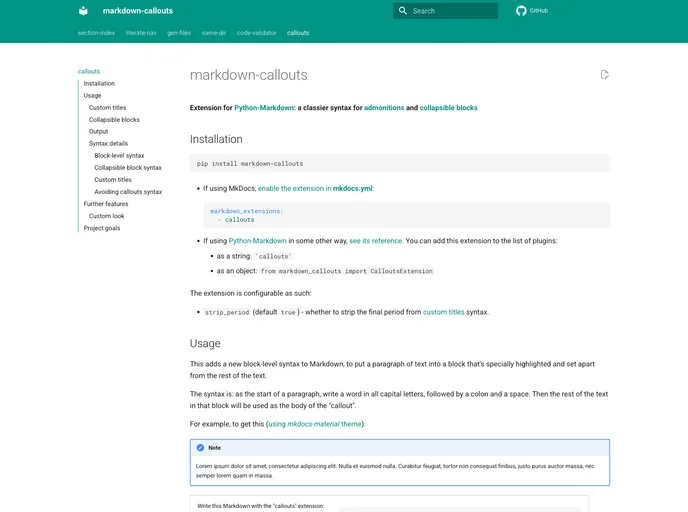Jump to Usage in sidebar
The width and height of the screenshot is (688, 512).
coord(93,95)
